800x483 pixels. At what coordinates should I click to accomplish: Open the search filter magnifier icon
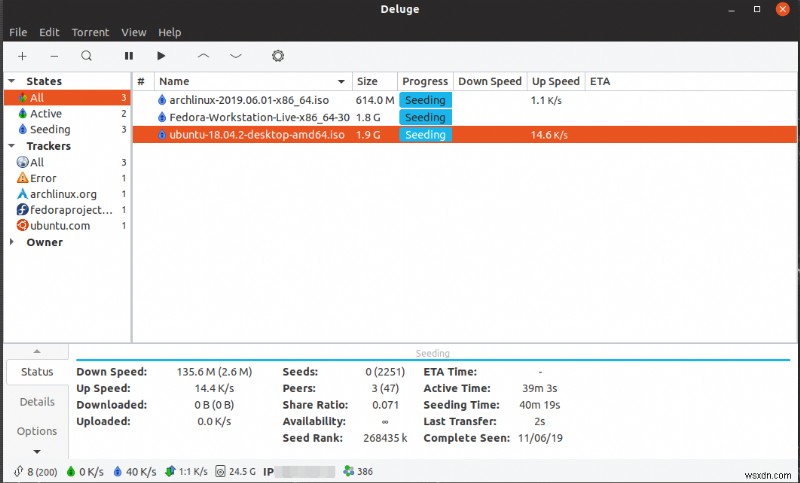[x=87, y=56]
